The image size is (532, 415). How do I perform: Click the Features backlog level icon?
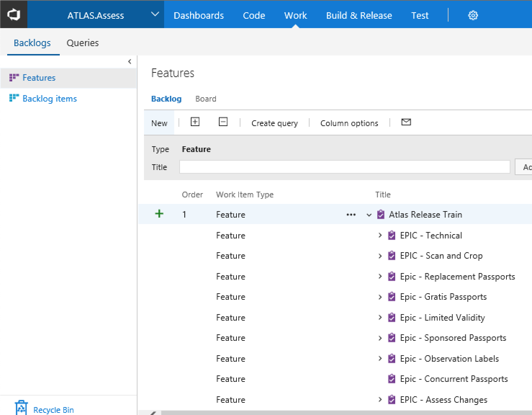pos(14,77)
